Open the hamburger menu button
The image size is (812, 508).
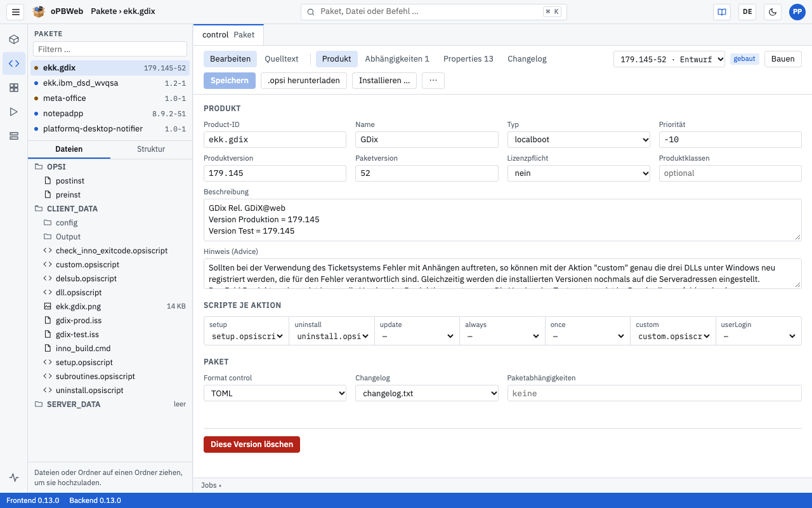click(16, 11)
